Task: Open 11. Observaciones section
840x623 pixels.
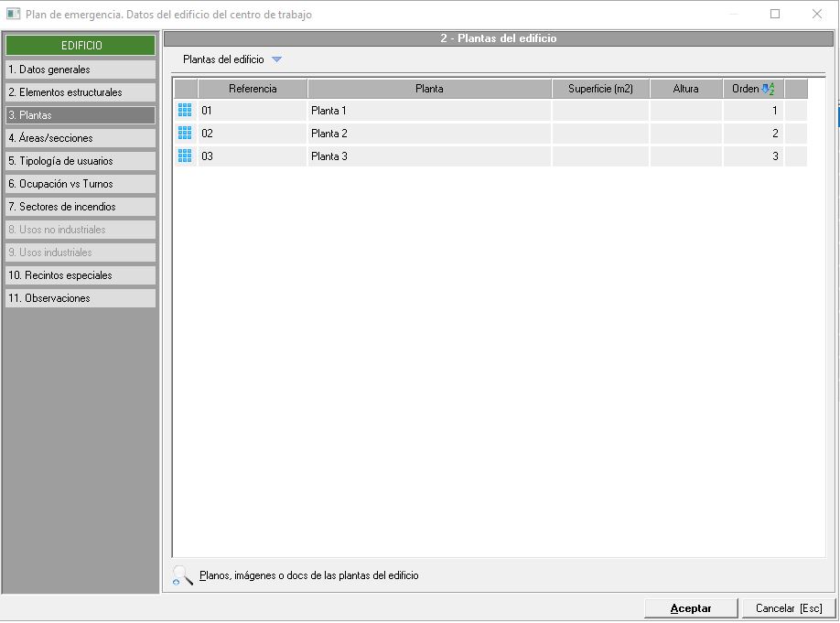Action: pos(81,298)
